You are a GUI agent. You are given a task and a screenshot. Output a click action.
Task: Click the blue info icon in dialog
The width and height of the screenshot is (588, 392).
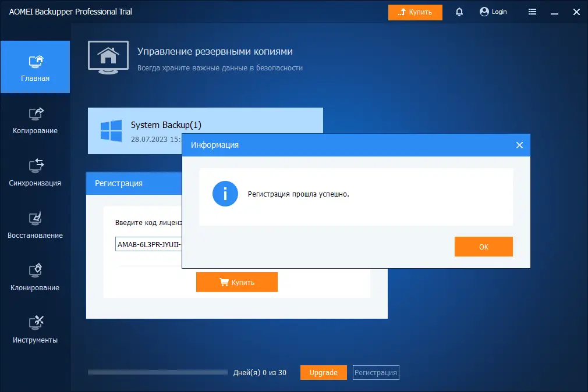click(225, 194)
